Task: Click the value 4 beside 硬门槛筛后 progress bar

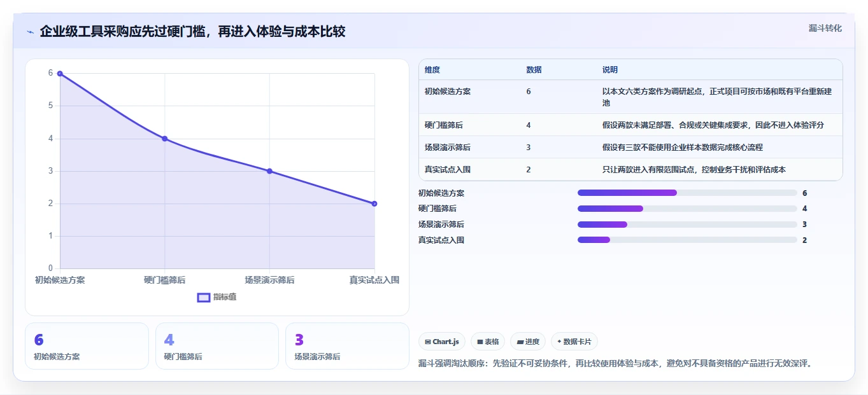Action: [x=805, y=209]
